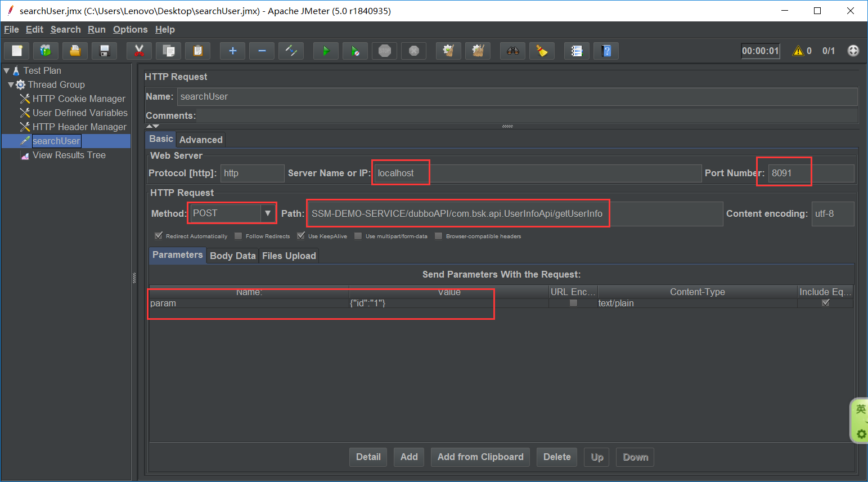Click the Shutdown toolbar icon

tap(414, 51)
